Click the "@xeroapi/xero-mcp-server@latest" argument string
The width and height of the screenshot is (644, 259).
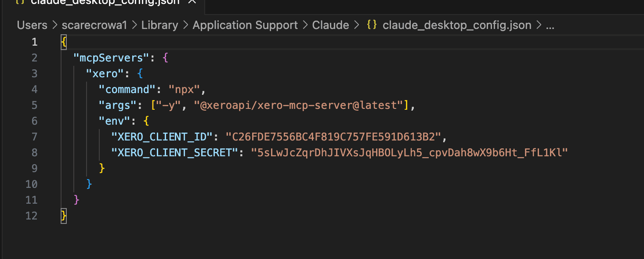coord(299,105)
